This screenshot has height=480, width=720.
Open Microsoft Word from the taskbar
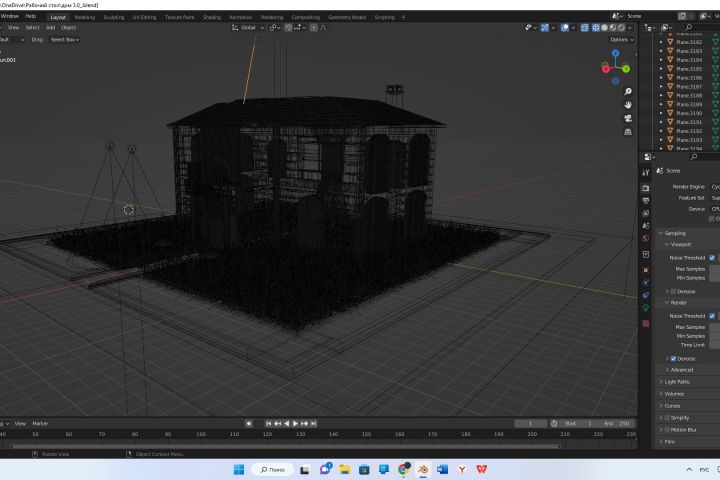(x=442, y=469)
